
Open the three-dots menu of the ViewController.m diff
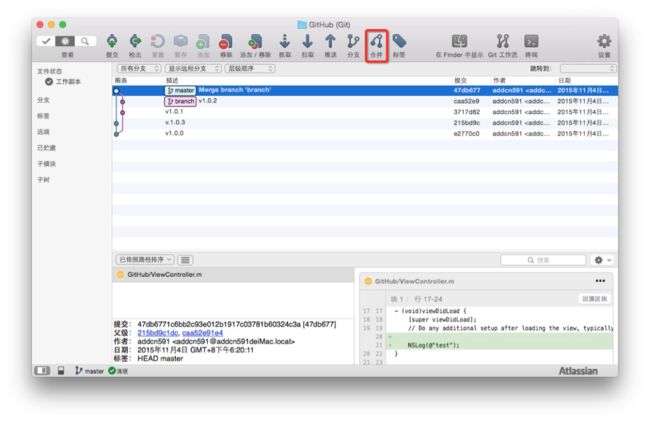point(600,281)
